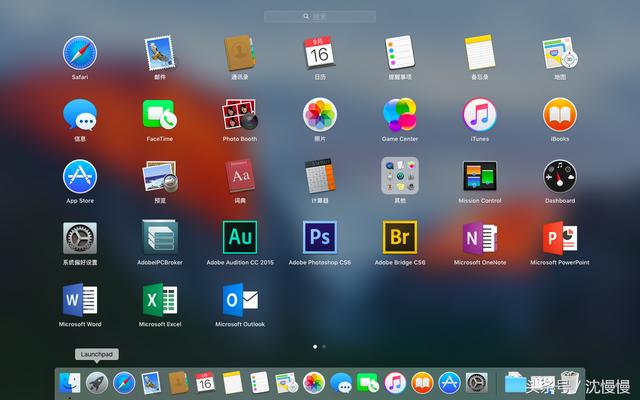Open the folder stack in the Dock
640x400 pixels.
click(515, 383)
